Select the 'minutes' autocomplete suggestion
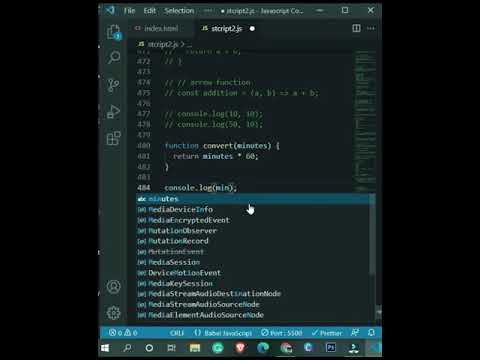 [253, 199]
